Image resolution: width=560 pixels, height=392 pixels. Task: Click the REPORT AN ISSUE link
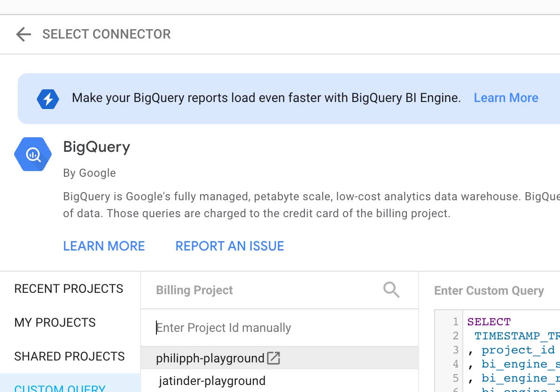pyautogui.click(x=230, y=246)
